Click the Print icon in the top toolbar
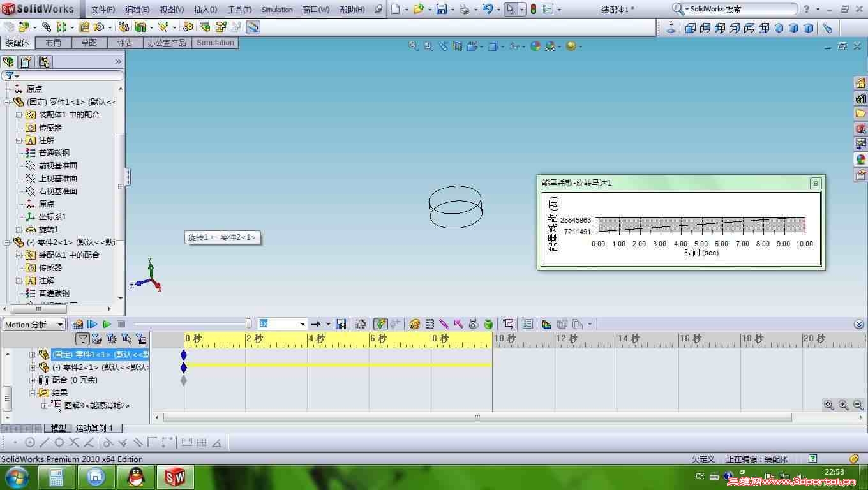Screen dimensions: 868x490 point(464,9)
